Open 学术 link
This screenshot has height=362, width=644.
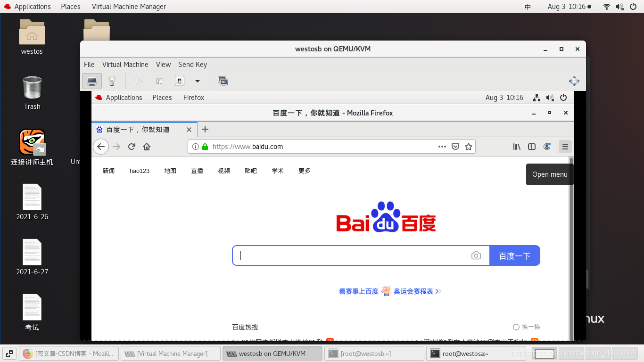click(x=278, y=171)
